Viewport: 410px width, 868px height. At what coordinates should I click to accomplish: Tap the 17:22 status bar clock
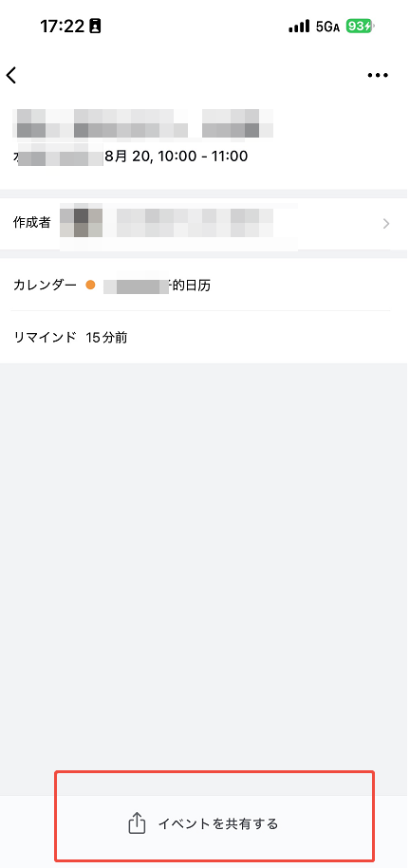[63, 26]
